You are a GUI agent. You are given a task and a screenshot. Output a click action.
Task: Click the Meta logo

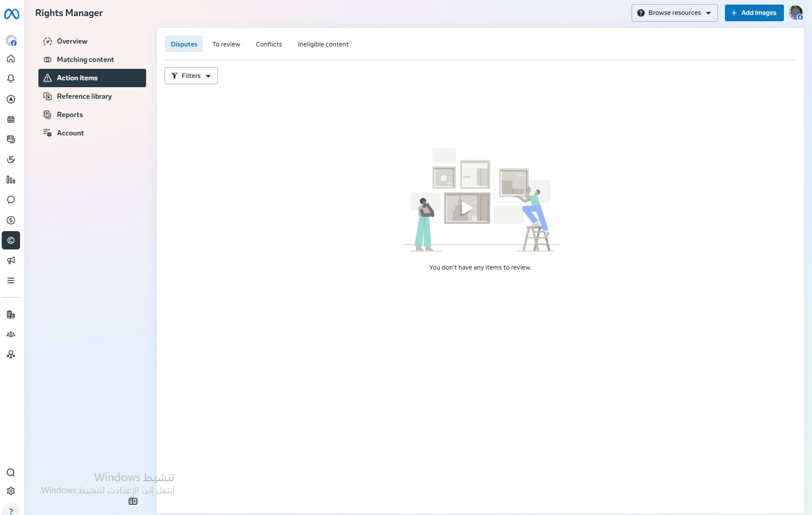click(11, 14)
